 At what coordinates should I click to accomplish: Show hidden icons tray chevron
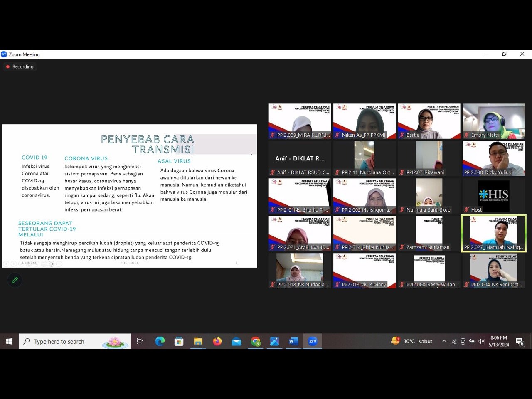coord(444,341)
